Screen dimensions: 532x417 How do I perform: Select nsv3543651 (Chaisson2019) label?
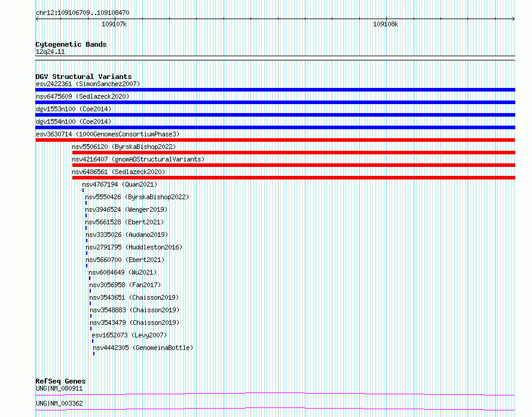click(134, 297)
